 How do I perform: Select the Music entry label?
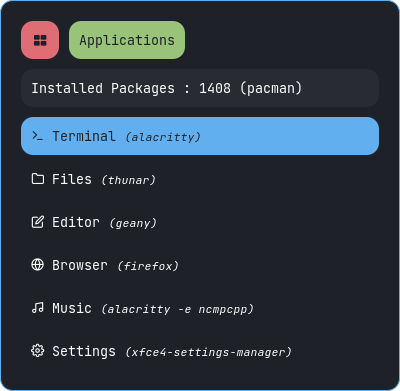72,308
